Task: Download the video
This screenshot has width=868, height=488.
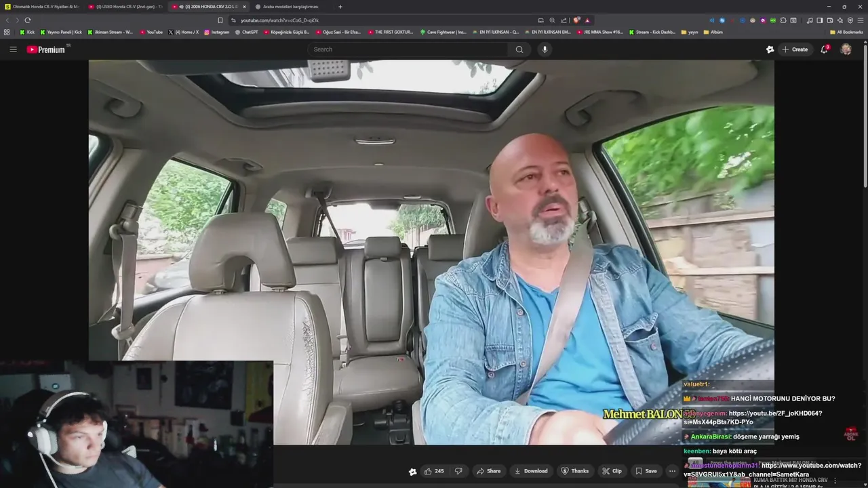Action: point(531,471)
